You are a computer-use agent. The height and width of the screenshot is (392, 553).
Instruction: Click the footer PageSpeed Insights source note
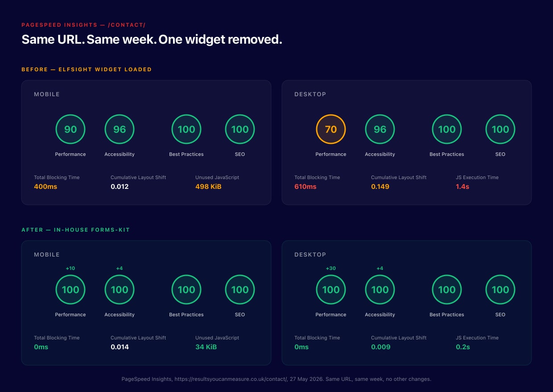276,380
